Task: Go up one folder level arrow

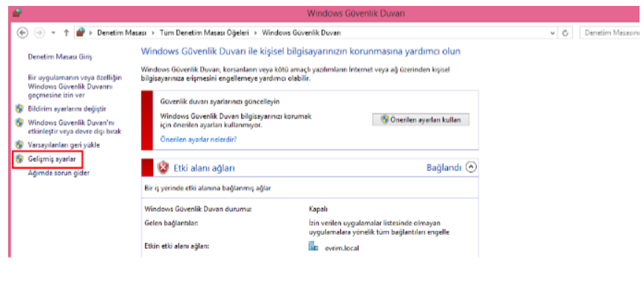Action: pos(66,33)
